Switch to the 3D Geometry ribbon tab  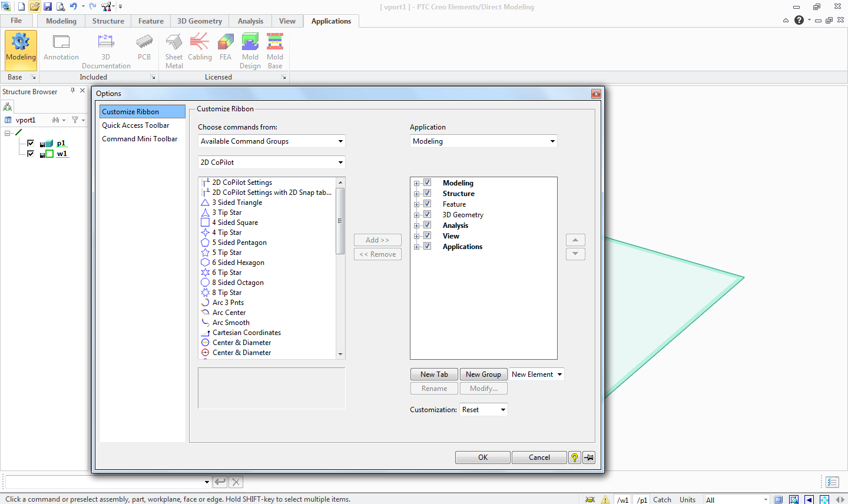tap(200, 21)
